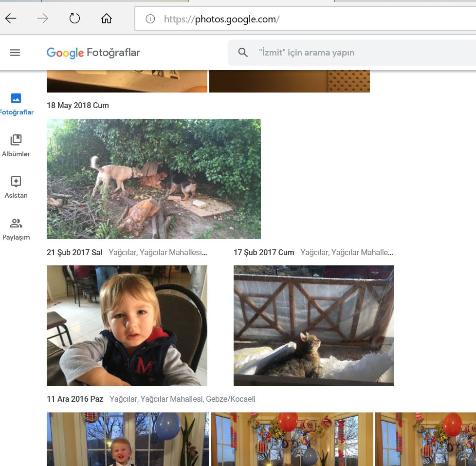The image size is (476, 466).
Task: Click location text next to 17 Şub 2017
Action: [347, 252]
